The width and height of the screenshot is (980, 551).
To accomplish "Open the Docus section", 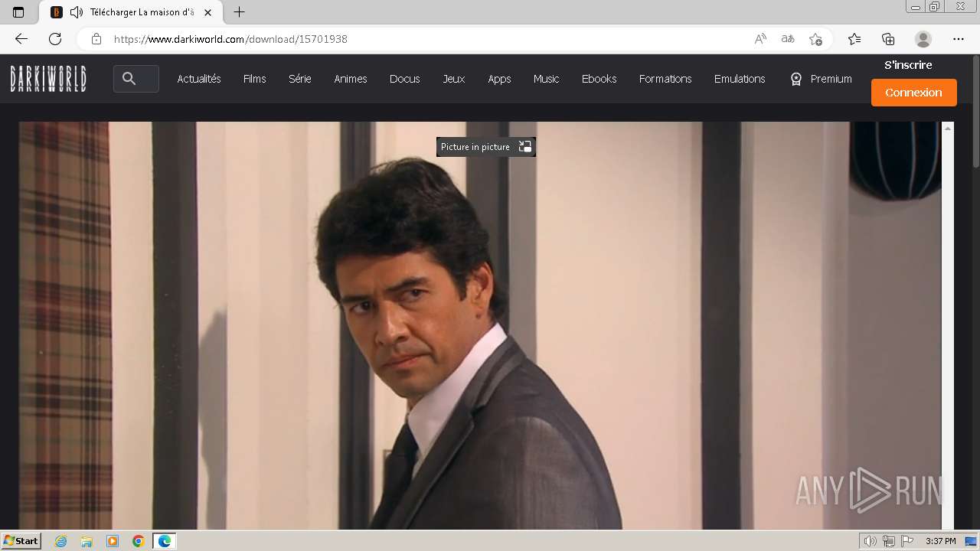I will 405,79.
